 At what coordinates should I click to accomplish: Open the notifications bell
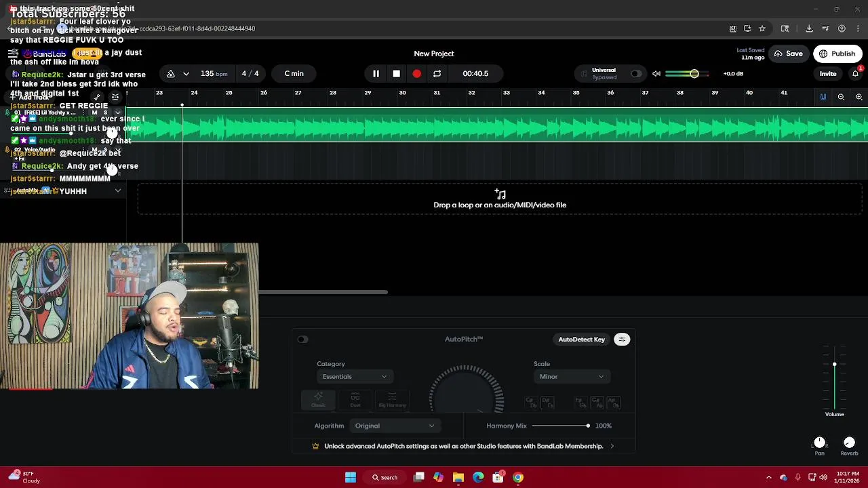click(855, 74)
